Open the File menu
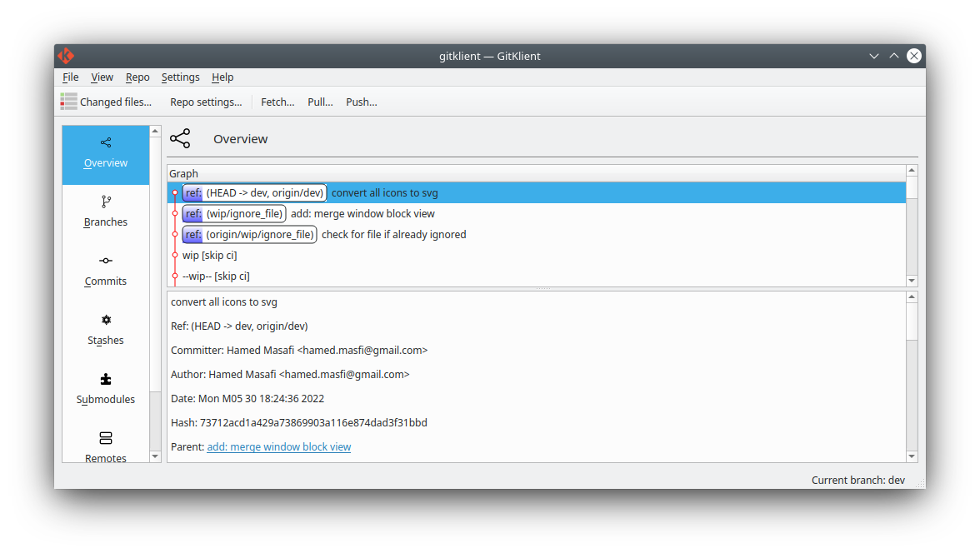The height and width of the screenshot is (553, 980). click(71, 77)
